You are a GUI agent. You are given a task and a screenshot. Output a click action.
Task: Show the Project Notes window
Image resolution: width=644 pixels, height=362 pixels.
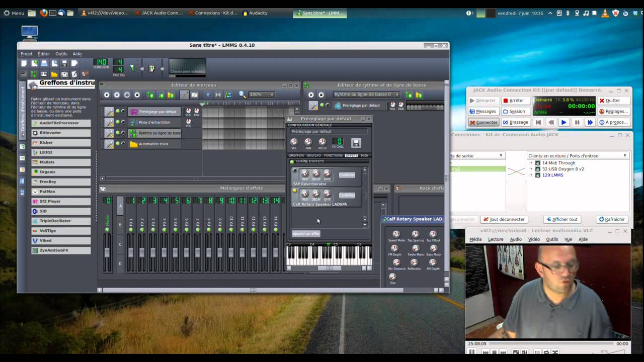[74, 74]
